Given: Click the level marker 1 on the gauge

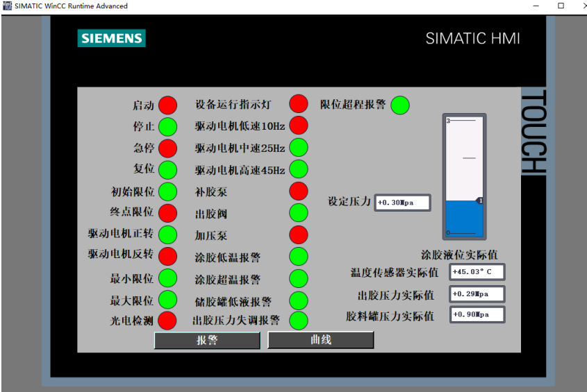Looking at the screenshot, I should pos(480,201).
